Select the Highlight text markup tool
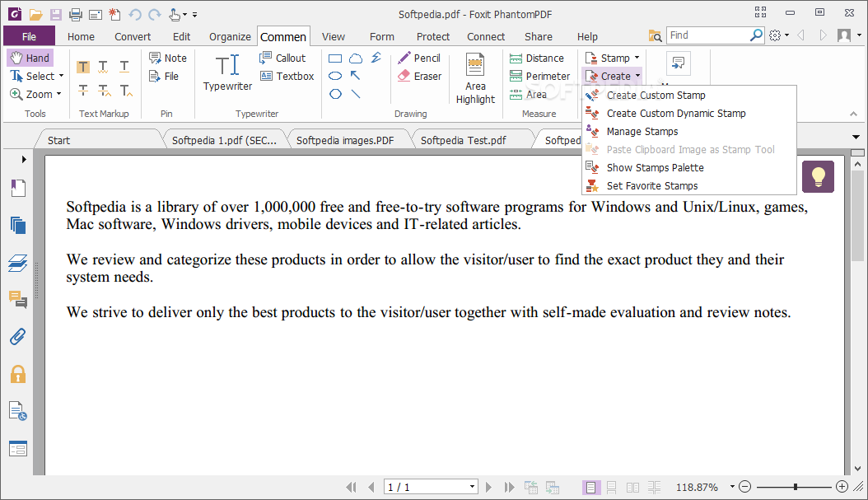Image resolution: width=868 pixels, height=500 pixels. click(83, 67)
